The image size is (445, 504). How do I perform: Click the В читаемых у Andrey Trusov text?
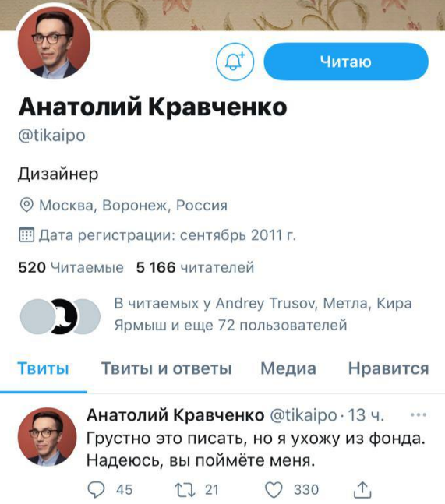pos(215,303)
